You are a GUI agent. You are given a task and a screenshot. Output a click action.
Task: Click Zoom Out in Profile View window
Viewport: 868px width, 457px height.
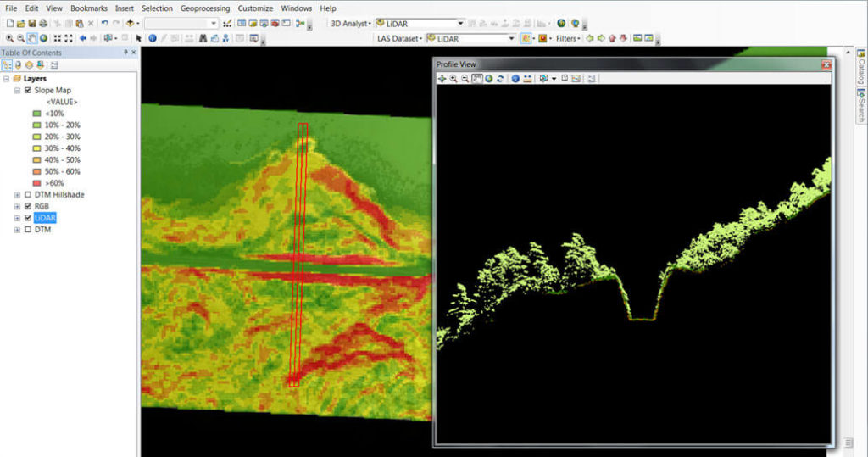(465, 79)
